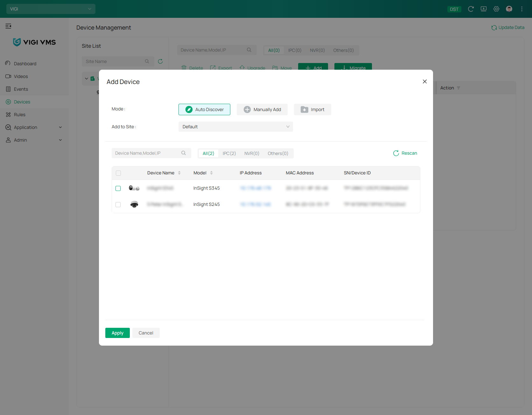
Task: Click the IP address link for InSight S245
Action: click(255, 204)
